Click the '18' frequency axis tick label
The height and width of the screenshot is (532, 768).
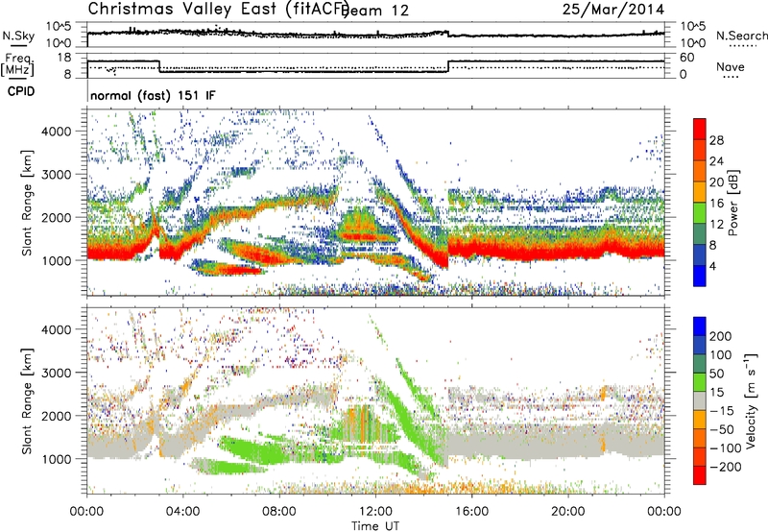(64, 58)
